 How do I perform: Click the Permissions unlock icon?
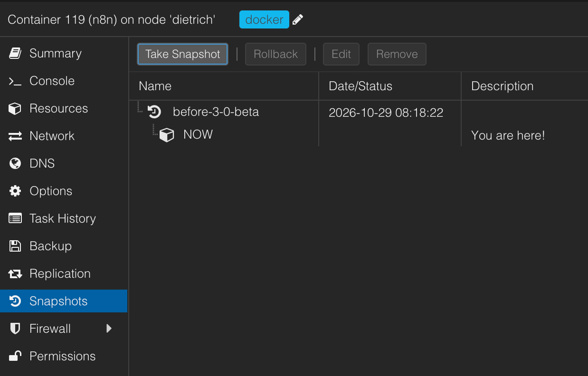pos(15,356)
